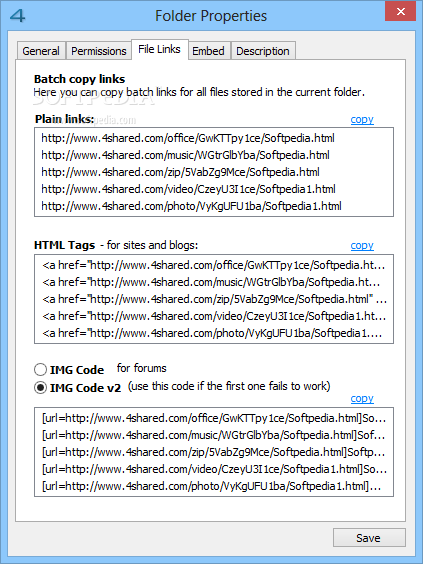
Task: Select the plain video/CzeyU3I1ce link line
Action: pyautogui.click(x=188, y=189)
